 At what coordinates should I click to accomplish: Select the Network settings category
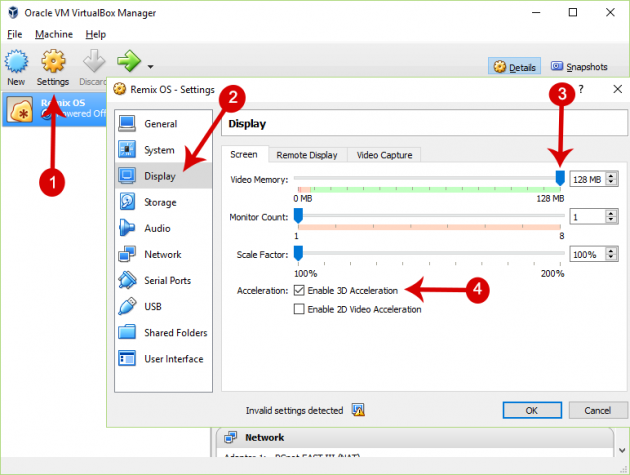tap(162, 254)
